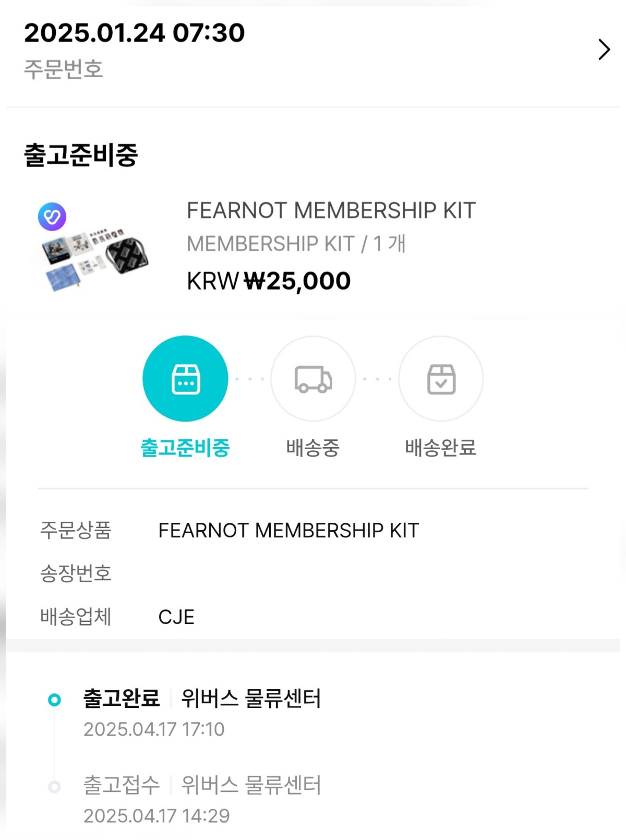Click the 출고완료 status entry text
Image resolution: width=626 pixels, height=840 pixels.
coord(122,699)
